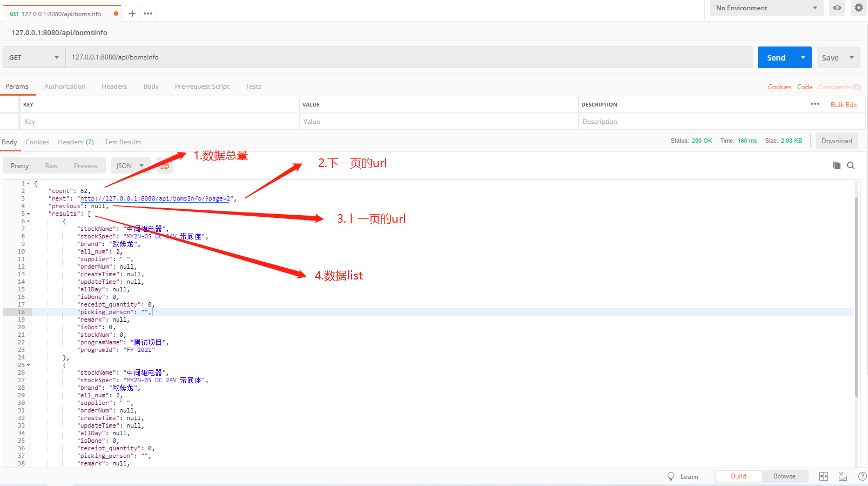
Task: Click the Status 200 OK text
Action: [x=691, y=141]
